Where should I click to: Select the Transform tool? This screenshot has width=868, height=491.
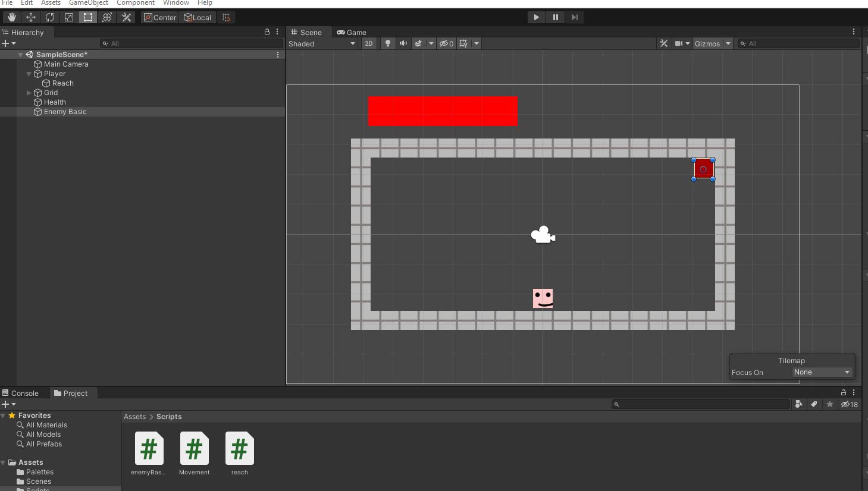pyautogui.click(x=107, y=17)
